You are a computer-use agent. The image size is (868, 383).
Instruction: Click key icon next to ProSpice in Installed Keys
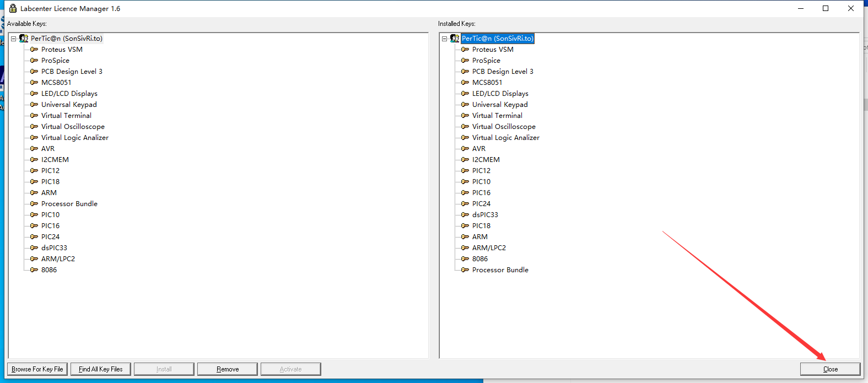465,61
